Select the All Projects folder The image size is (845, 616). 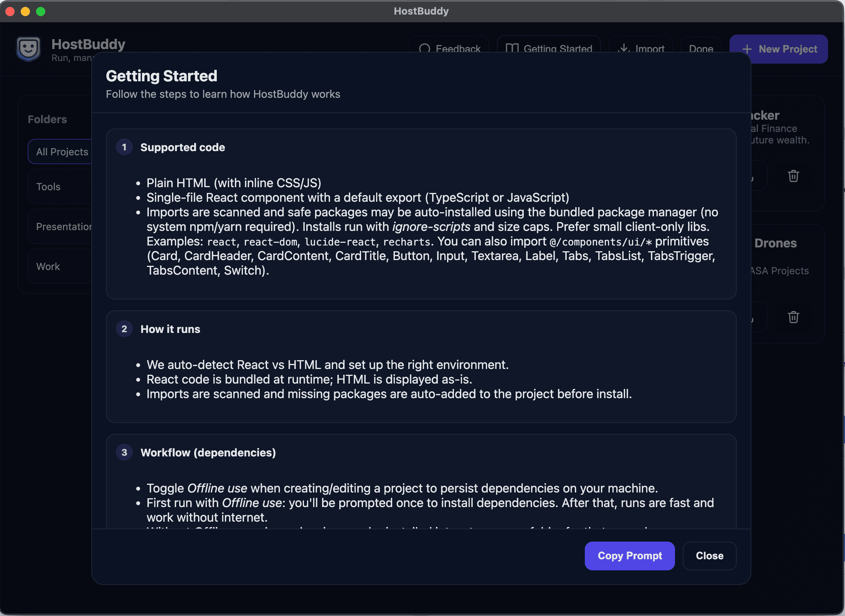point(61,152)
